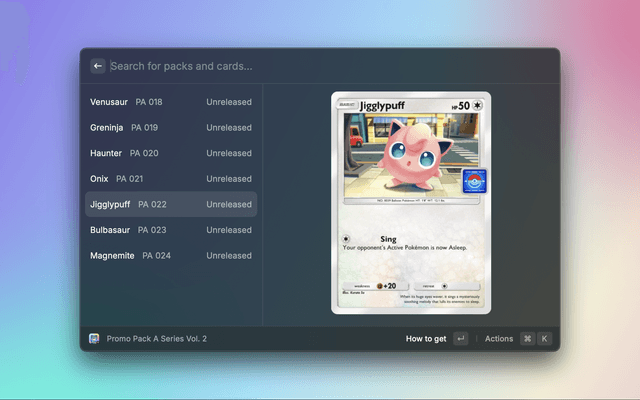Image resolution: width=640 pixels, height=400 pixels.
Task: Open the Onix PA 021 card row
Action: tap(170, 179)
